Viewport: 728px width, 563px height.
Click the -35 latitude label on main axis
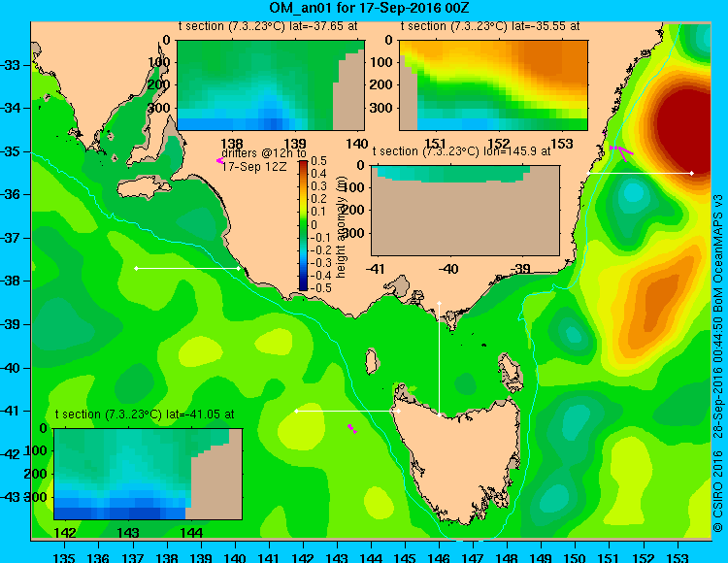point(11,151)
